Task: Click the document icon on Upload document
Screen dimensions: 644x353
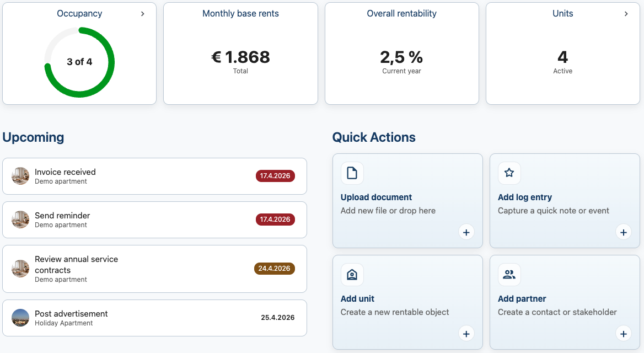Action: pos(352,173)
